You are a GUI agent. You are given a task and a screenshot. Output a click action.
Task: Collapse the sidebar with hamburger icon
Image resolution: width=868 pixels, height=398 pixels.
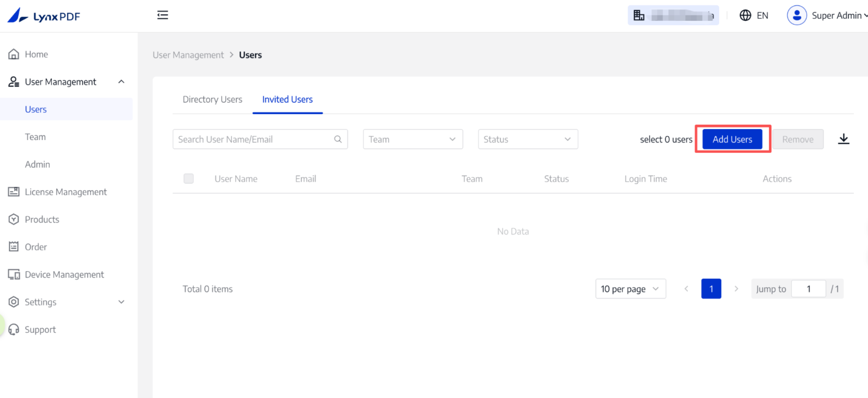163,15
